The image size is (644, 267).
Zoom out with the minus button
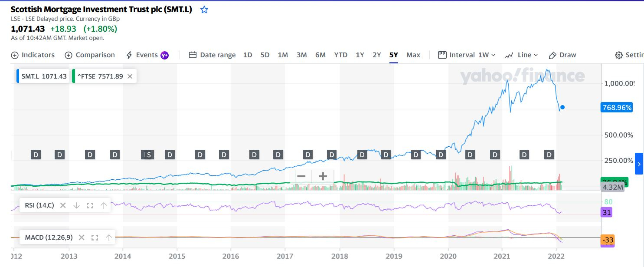click(301, 176)
